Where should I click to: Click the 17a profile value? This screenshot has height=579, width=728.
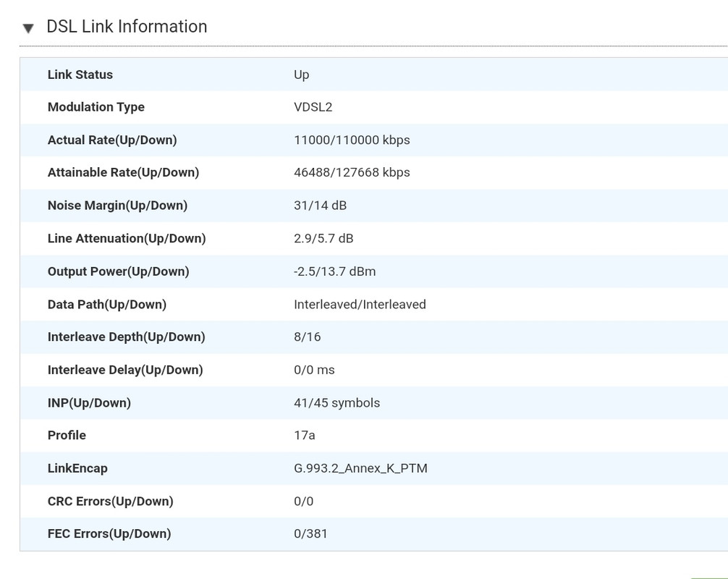point(305,436)
